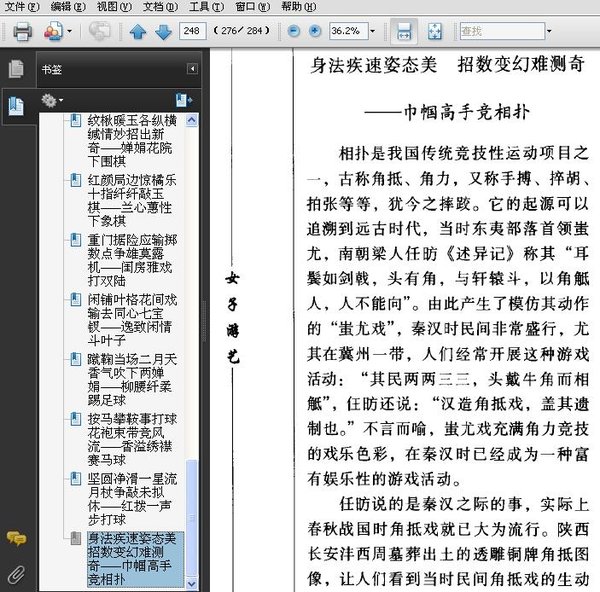Open the Comments panel icon
This screenshot has height=592, width=600.
(16, 538)
